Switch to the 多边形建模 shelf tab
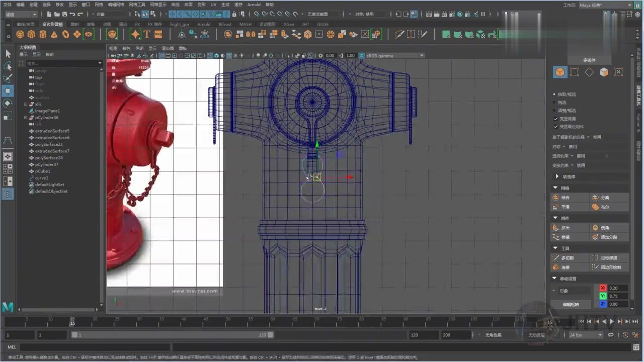644x362 pixels. (x=52, y=24)
